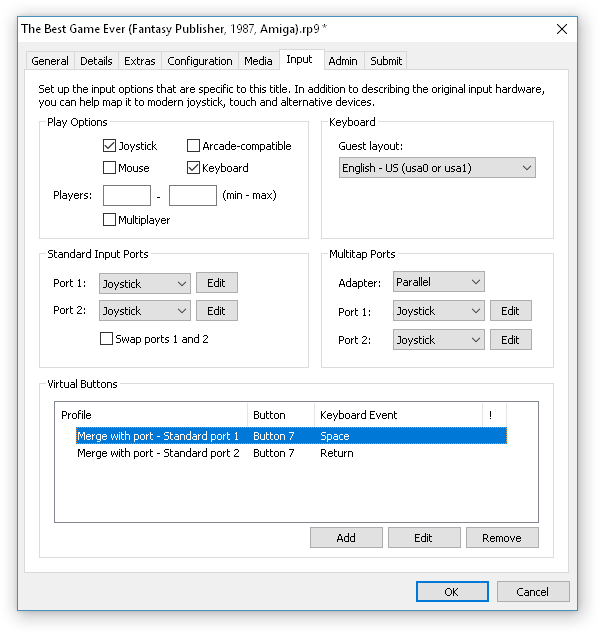Click Edit for Multitap Port 1
The width and height of the screenshot is (599, 633).
click(511, 311)
